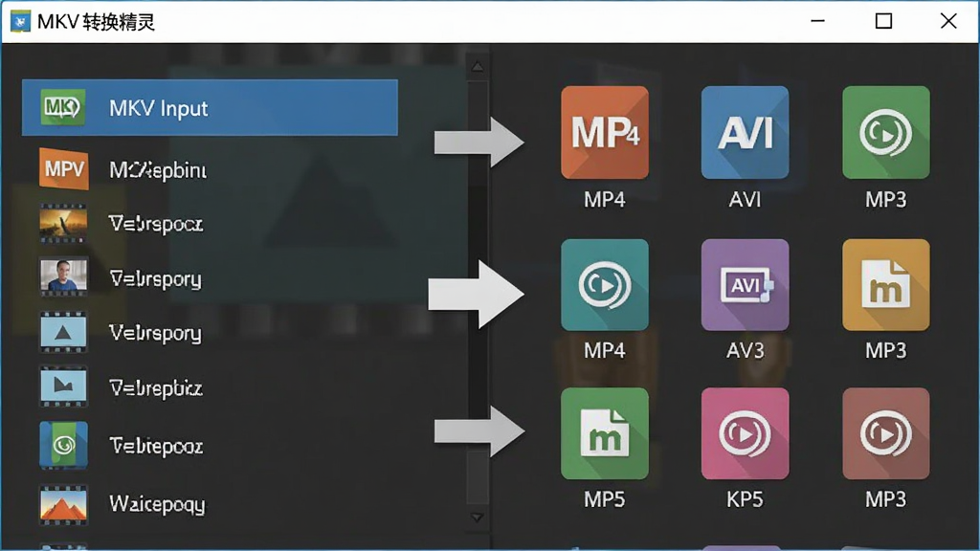Close the MKV 转换精灵 window
The width and height of the screenshot is (980, 551).
(948, 21)
